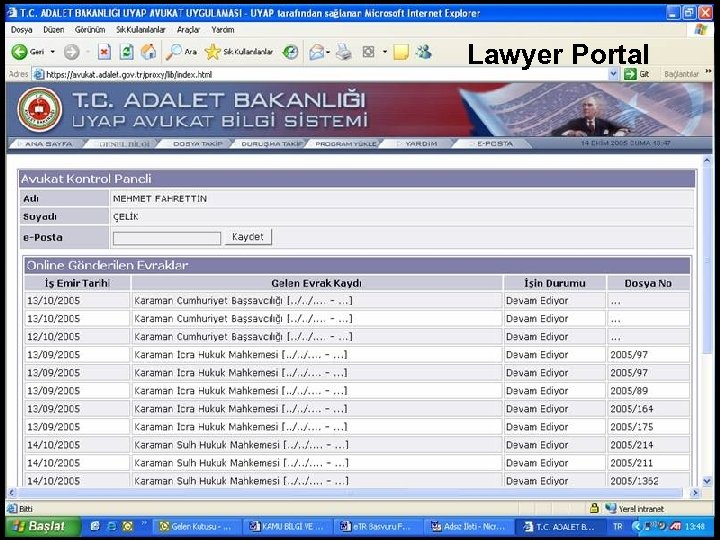Open the Düzen menu
This screenshot has height=540, width=720.
(54, 30)
